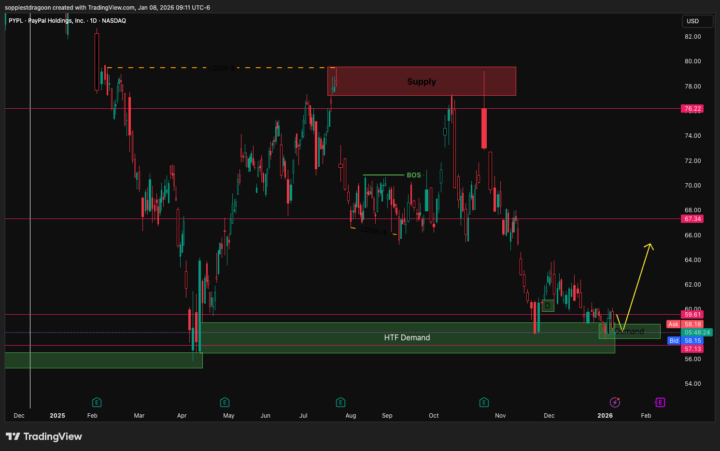Click the Mar label on time axis
Viewport: 720px width, 451px height.
tap(139, 416)
